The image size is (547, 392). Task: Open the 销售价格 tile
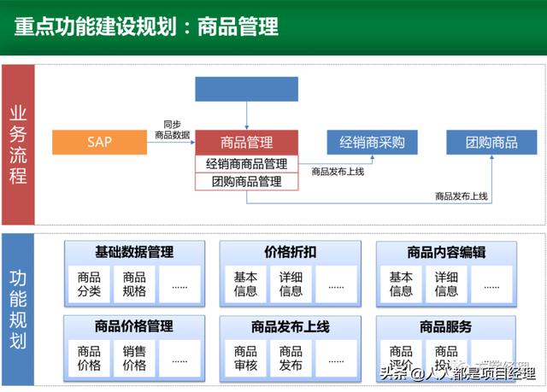pos(134,359)
